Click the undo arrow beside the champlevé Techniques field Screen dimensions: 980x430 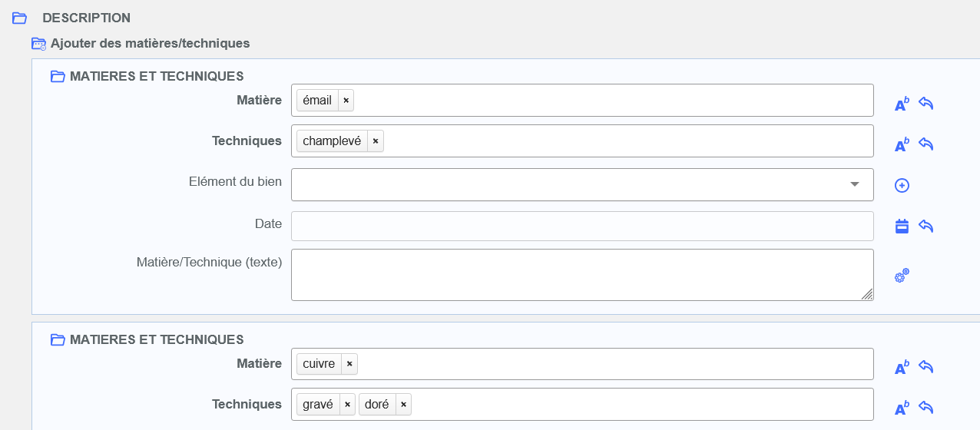[926, 144]
